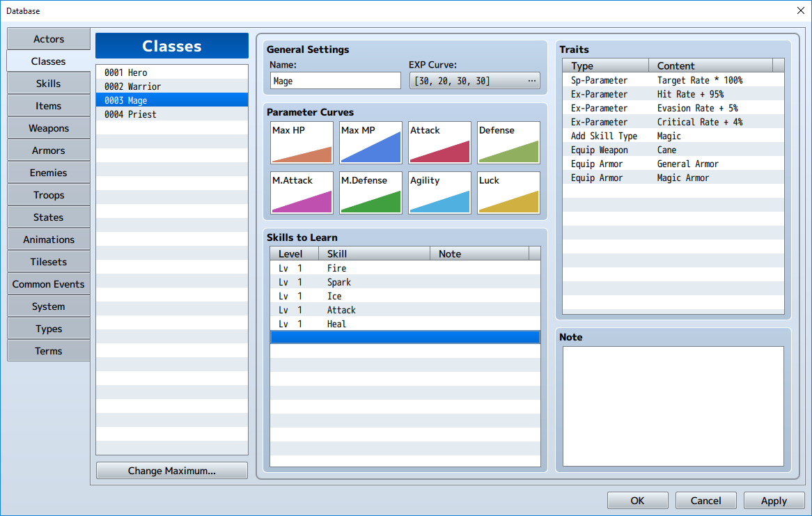Select the Common Events tab
The width and height of the screenshot is (812, 516).
click(x=49, y=284)
